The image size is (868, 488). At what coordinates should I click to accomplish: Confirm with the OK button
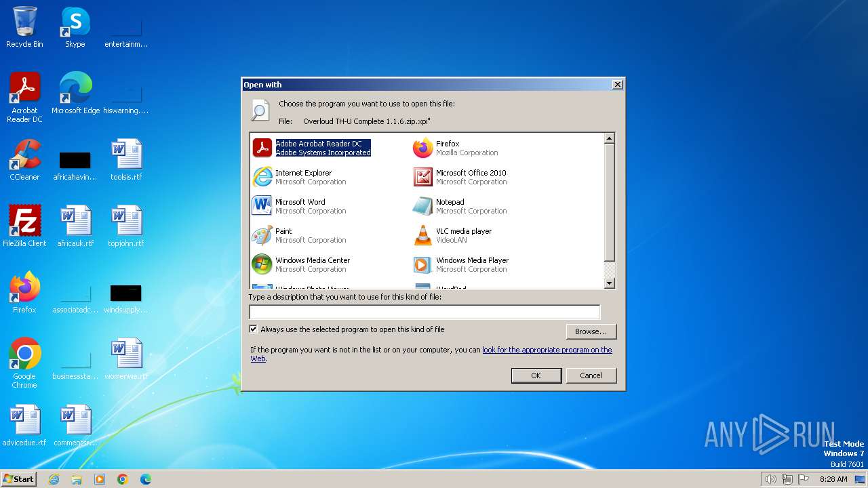point(536,375)
